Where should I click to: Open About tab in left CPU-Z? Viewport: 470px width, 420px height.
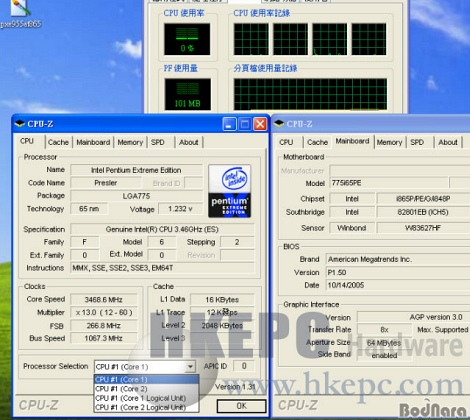click(x=189, y=142)
